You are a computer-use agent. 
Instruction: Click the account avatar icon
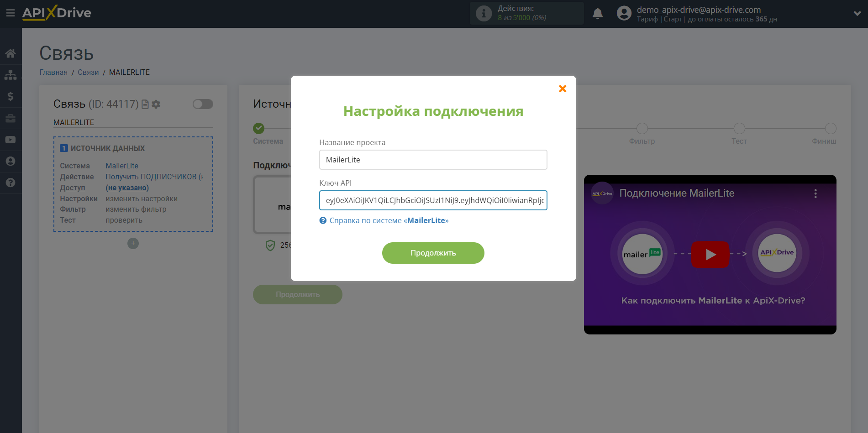tap(624, 13)
